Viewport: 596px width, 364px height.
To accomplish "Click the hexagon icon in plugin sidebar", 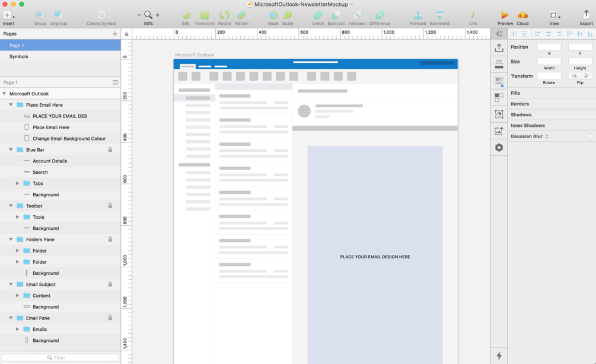I will (499, 148).
